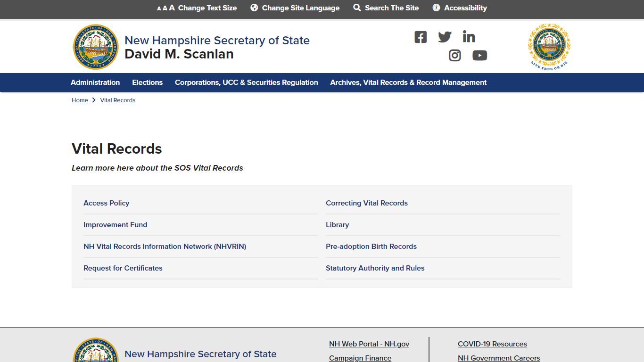Open Pre-adoption Birth Records link
The image size is (644, 362).
click(x=372, y=247)
